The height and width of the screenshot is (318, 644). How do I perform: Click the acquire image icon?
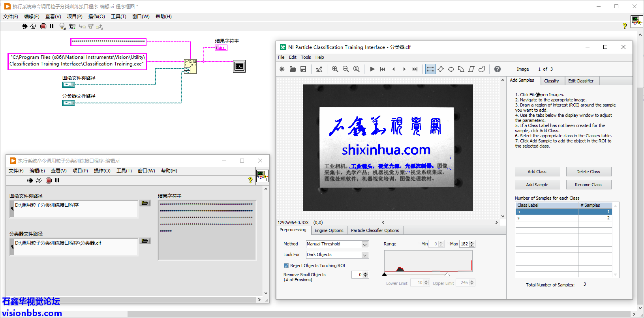(319, 69)
